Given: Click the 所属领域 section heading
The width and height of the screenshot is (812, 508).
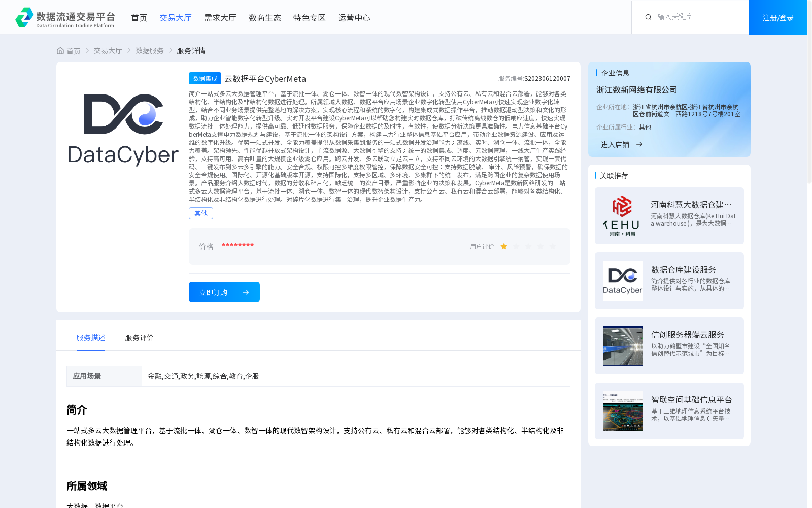Looking at the screenshot, I should tap(87, 486).
